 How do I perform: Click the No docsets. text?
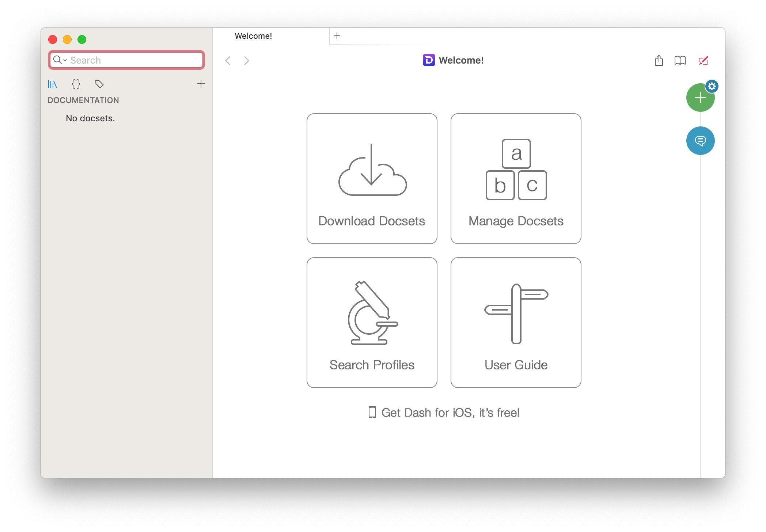coord(90,118)
